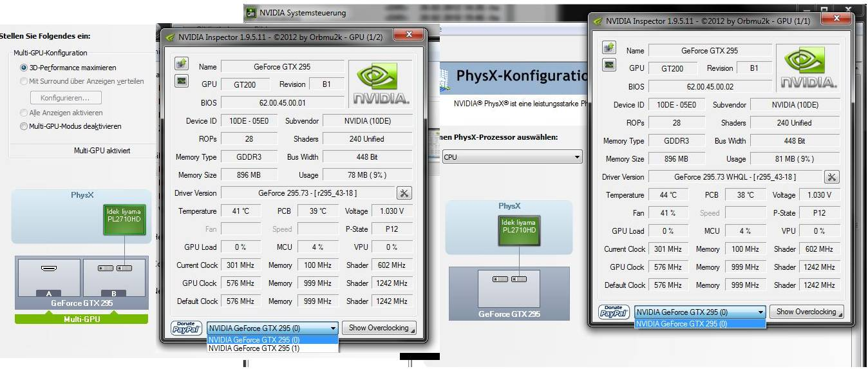The image size is (868, 369).
Task: Select 3D-Performance maximieren radio option
Action: 24,68
